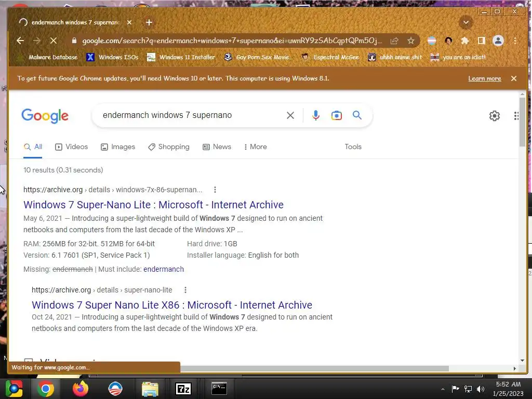532x399 pixels.
Task: Open File Explorer from the taskbar
Action: (150, 389)
